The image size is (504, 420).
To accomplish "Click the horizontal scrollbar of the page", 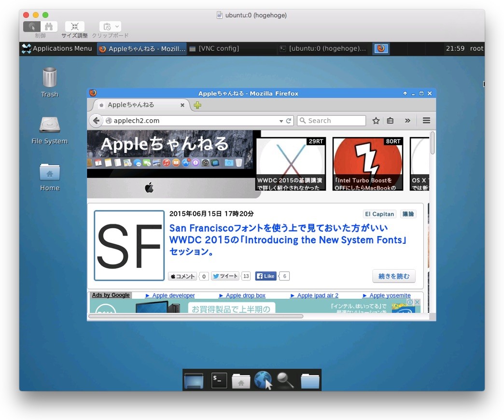I will [x=196, y=316].
